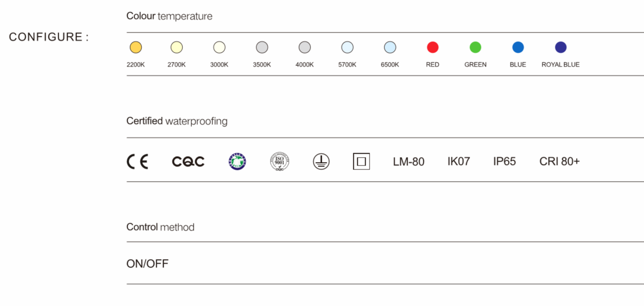Image resolution: width=644 pixels, height=306 pixels.
Task: Click the CE certification mark
Action: tap(137, 162)
